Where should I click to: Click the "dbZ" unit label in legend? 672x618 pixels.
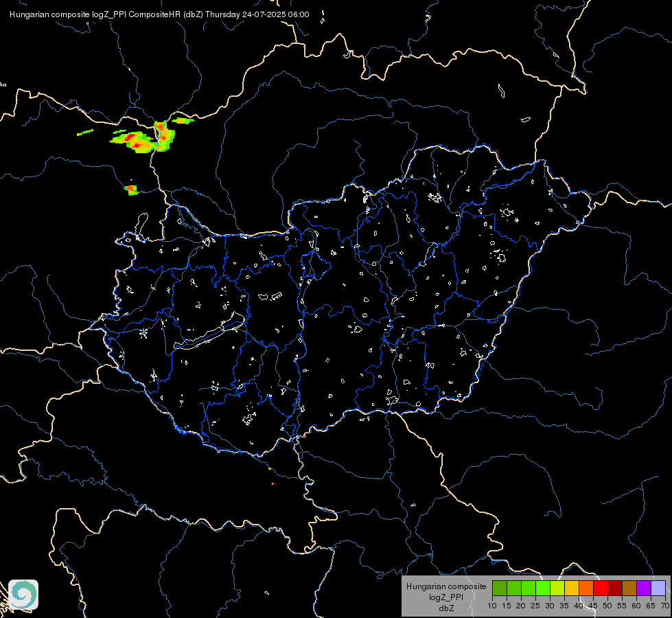446,608
